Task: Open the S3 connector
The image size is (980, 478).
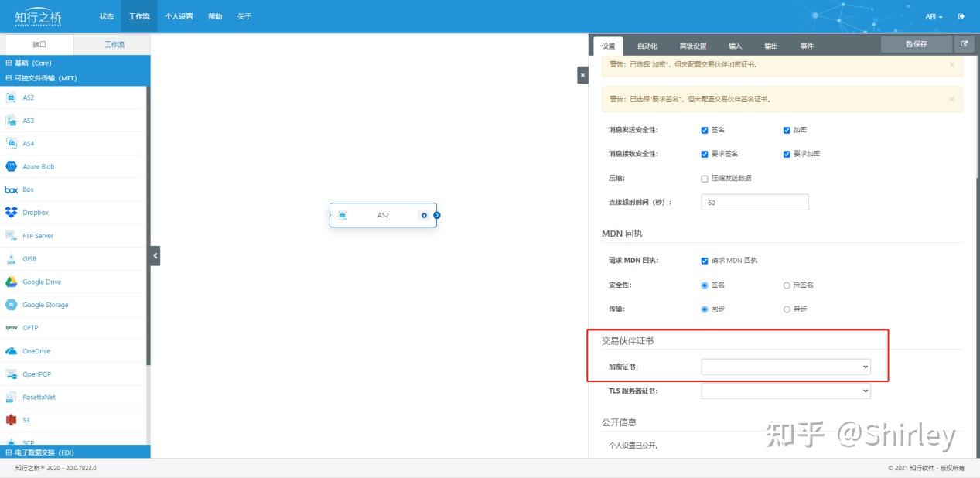Action: (26, 420)
